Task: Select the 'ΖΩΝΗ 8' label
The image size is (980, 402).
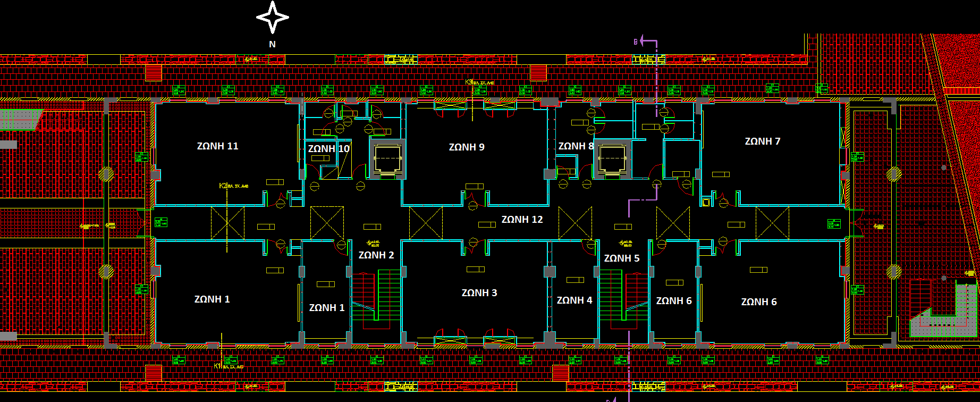Action: click(576, 146)
